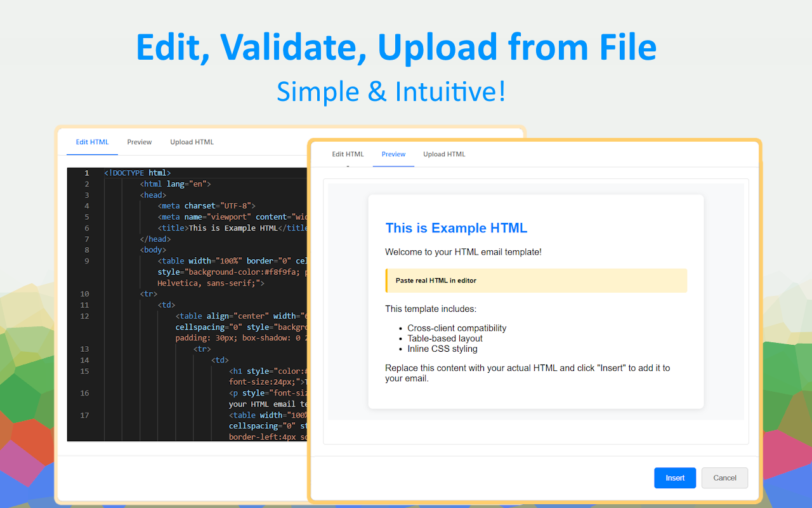Click the '<meta charset="UTF-8">' code line
The image size is (812, 508).
tap(207, 206)
